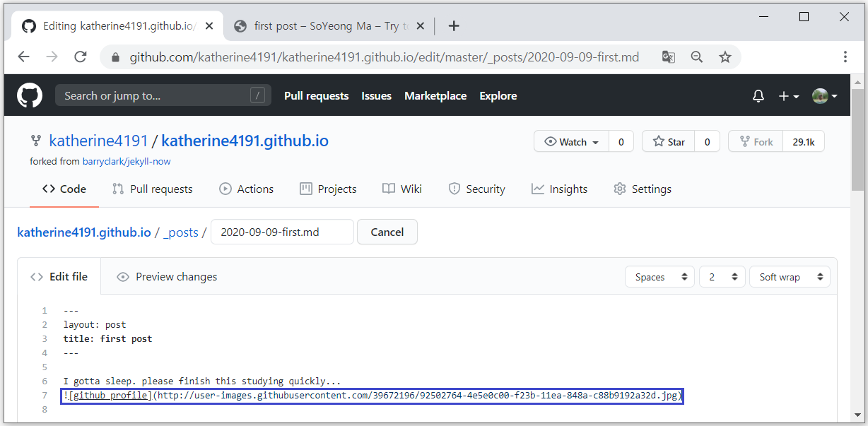868x426 pixels.
Task: Click the address bar URL
Action: coord(384,57)
